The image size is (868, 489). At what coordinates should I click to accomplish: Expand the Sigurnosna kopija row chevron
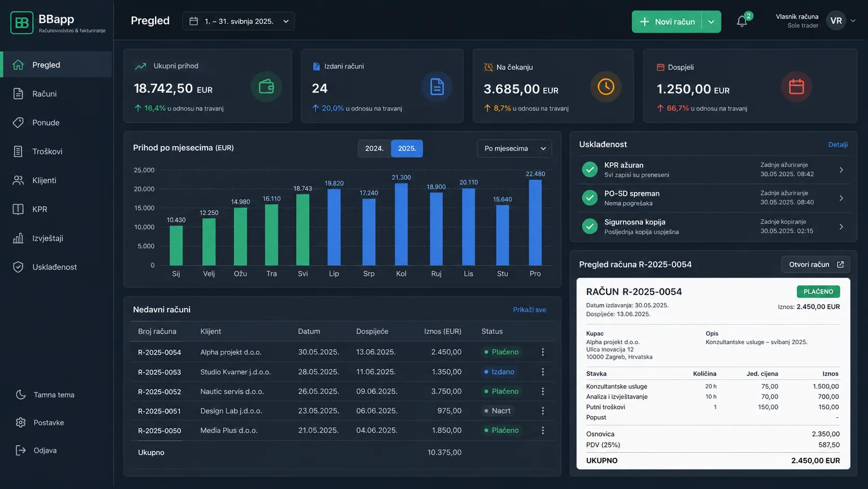tap(842, 227)
